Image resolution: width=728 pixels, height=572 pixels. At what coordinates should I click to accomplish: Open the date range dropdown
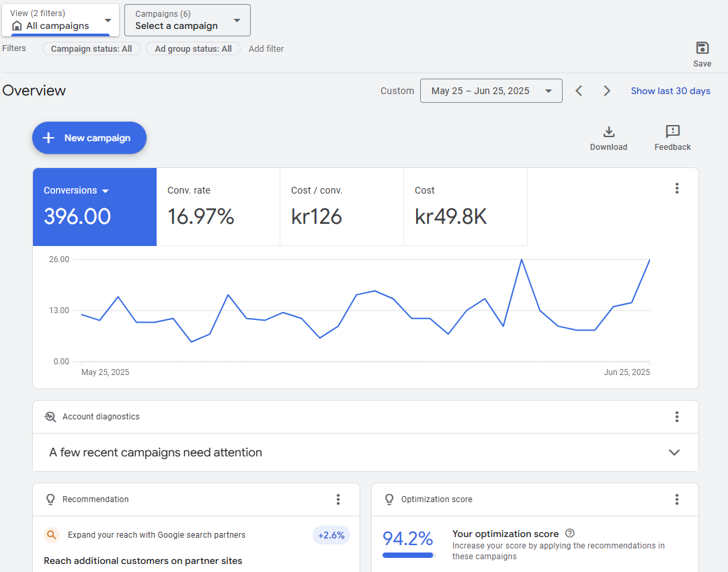pyautogui.click(x=491, y=91)
